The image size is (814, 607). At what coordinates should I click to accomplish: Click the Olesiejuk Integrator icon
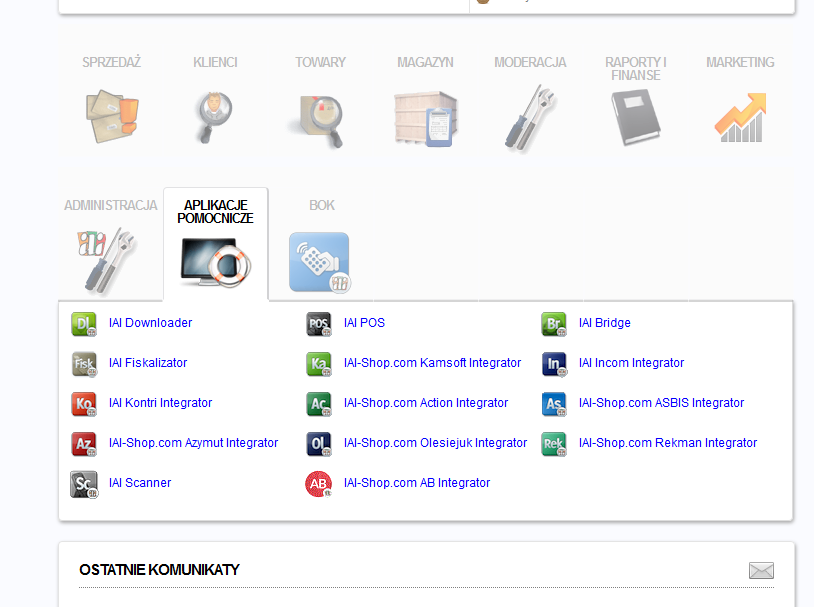click(x=318, y=444)
